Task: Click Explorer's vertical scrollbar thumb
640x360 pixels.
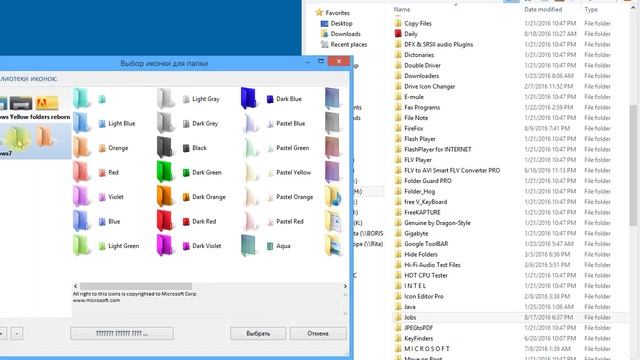Action: pos(633,165)
